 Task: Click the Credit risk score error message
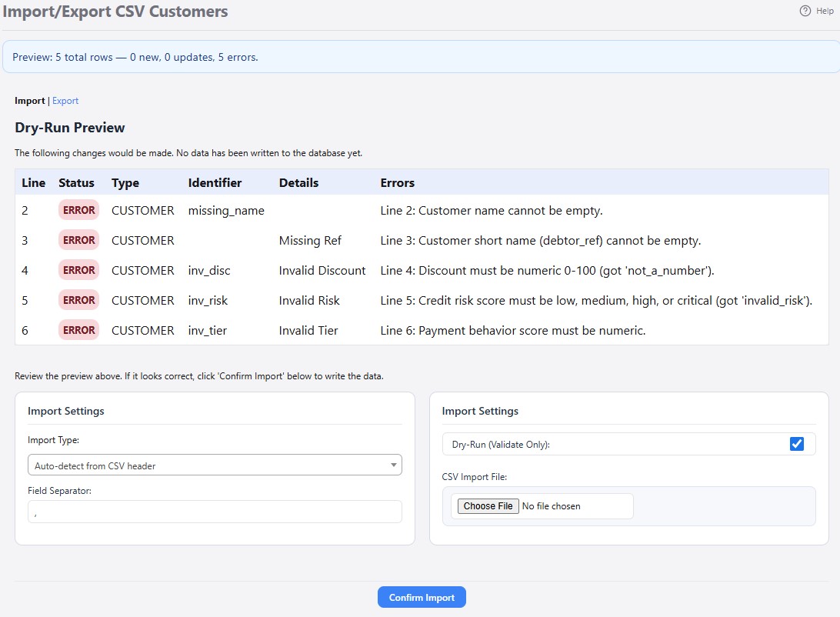596,301
